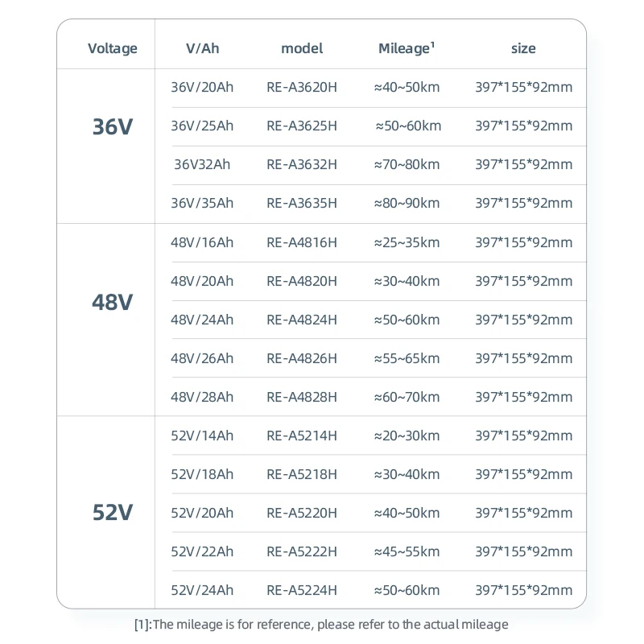The width and height of the screenshot is (644, 644).
Task: Select the model column header
Action: 302,48
